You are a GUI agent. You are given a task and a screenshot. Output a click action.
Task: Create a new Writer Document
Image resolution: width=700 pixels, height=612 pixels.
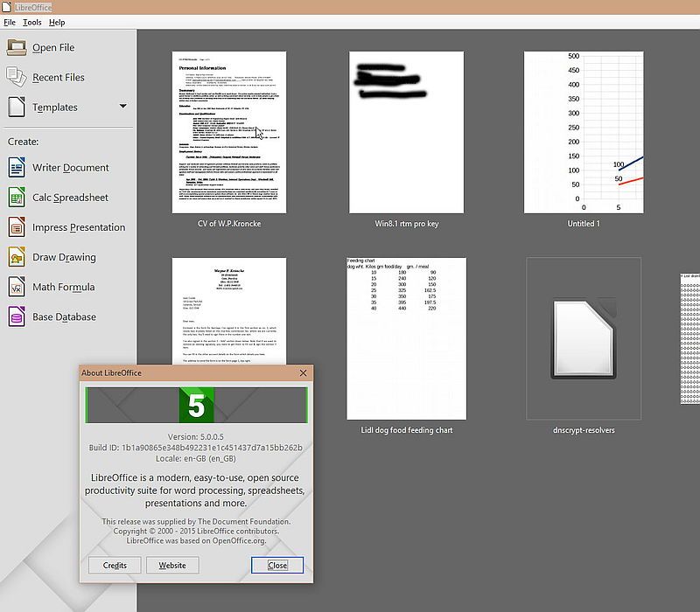(71, 168)
